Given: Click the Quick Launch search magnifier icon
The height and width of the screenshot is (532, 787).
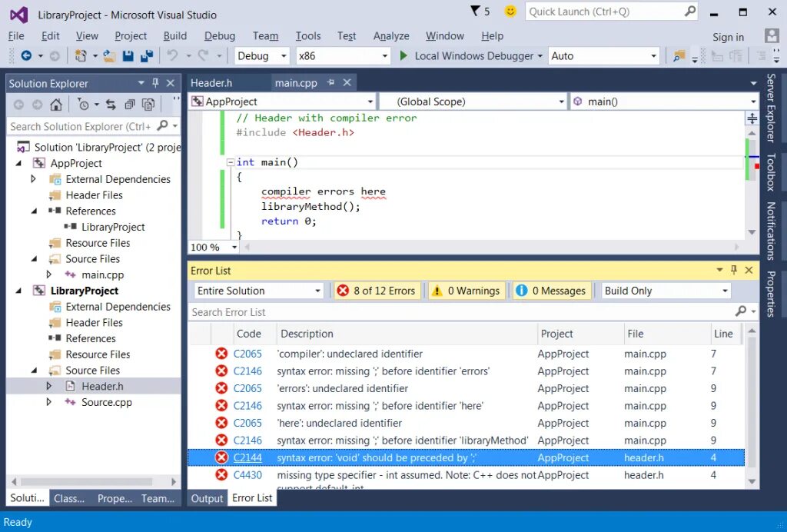Looking at the screenshot, I should tap(691, 11).
